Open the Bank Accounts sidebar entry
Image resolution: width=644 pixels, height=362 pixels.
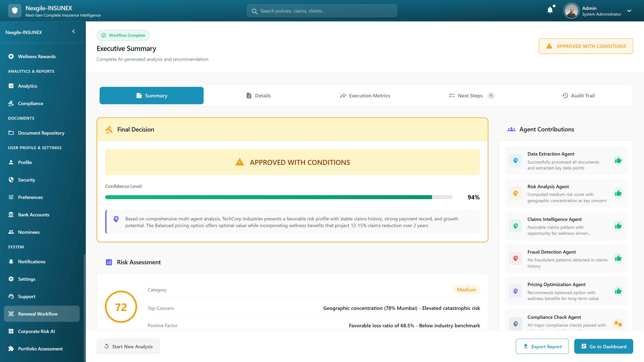pyautogui.click(x=34, y=215)
